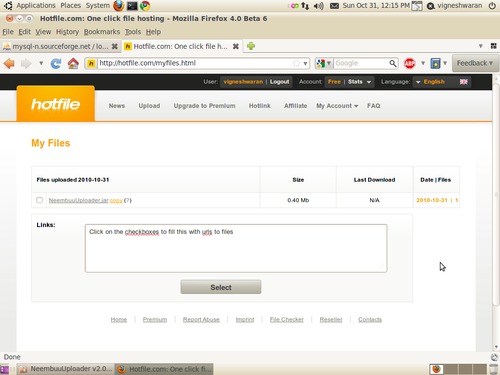Expand the Stats account dropdown
Viewport: 500px width, 375px height.
coord(359,82)
